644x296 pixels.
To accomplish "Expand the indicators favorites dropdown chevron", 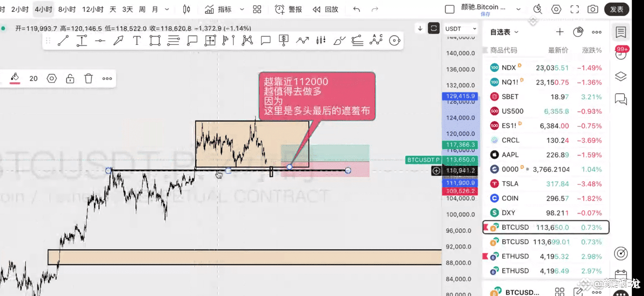I will click(x=242, y=9).
